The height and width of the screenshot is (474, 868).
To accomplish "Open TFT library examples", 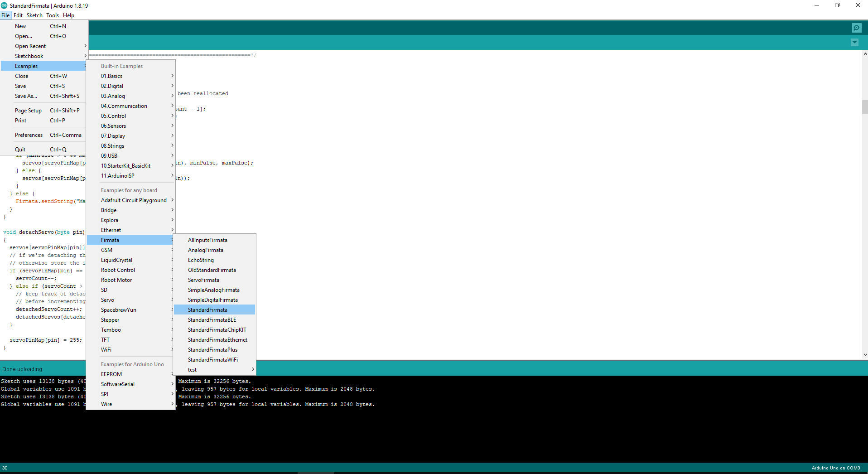I will click(130, 340).
